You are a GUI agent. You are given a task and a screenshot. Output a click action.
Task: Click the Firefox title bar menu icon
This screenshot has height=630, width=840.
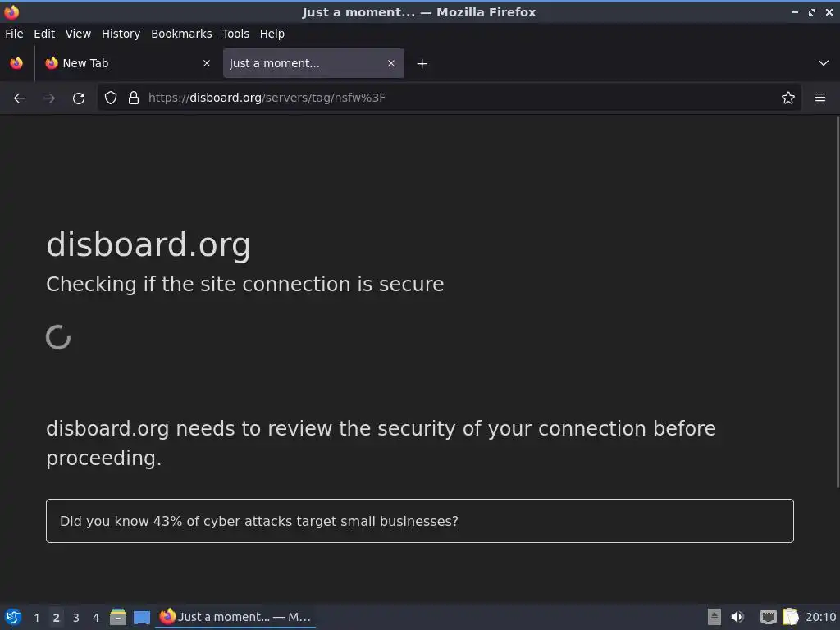click(11, 11)
